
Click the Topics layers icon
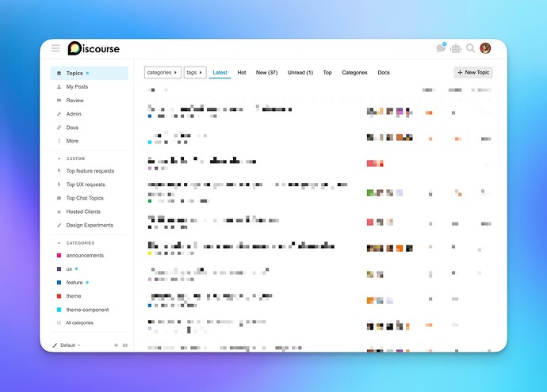point(59,73)
